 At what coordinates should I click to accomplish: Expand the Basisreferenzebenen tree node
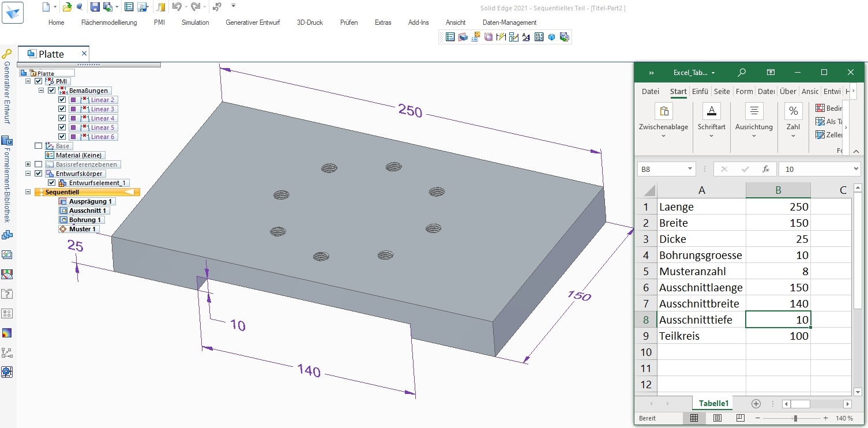click(x=28, y=164)
